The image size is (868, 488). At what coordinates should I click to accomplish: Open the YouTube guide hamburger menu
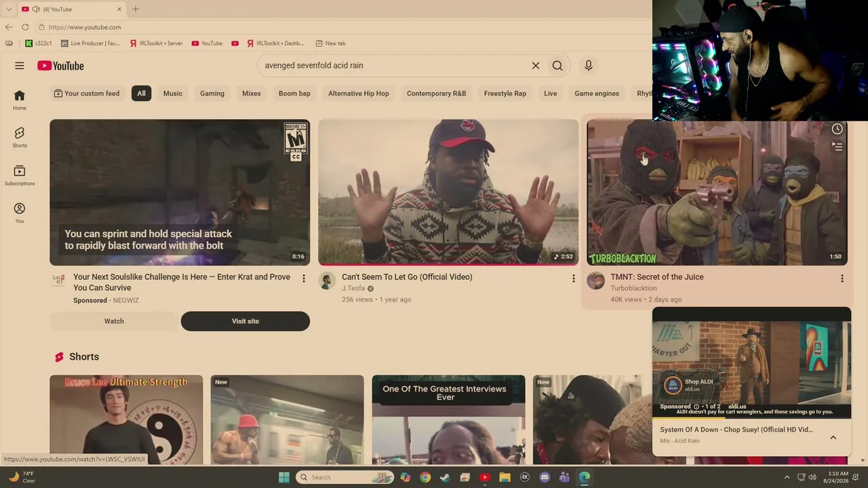(20, 66)
